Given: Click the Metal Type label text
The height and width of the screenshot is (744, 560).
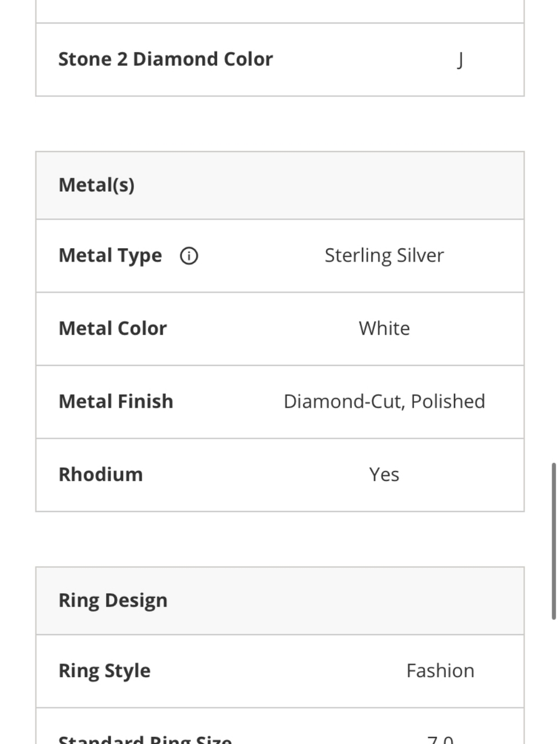Looking at the screenshot, I should pyautogui.click(x=110, y=256).
